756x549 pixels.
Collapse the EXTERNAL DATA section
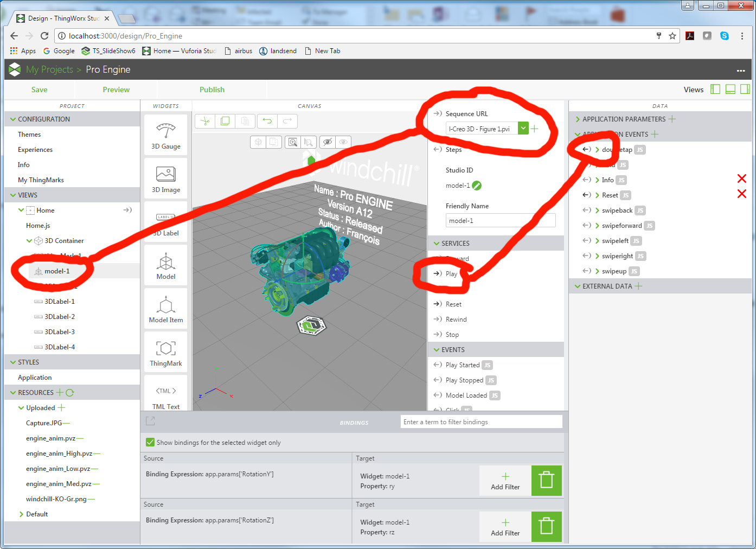(x=578, y=286)
